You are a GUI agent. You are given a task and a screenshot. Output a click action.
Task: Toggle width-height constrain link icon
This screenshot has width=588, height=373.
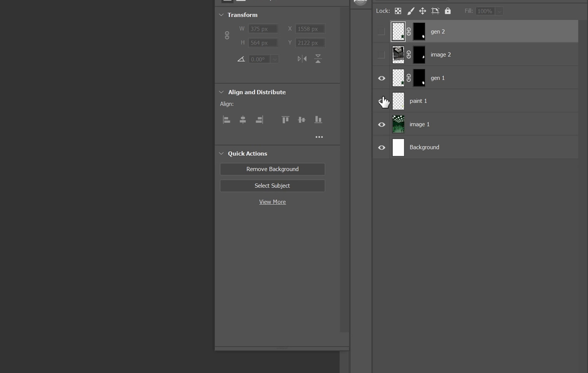pyautogui.click(x=227, y=35)
